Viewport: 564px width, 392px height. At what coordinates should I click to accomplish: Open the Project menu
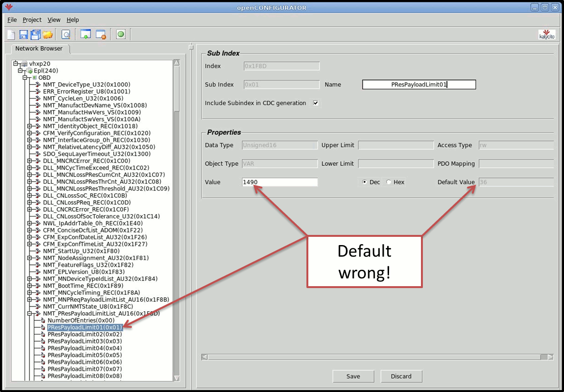click(x=32, y=20)
